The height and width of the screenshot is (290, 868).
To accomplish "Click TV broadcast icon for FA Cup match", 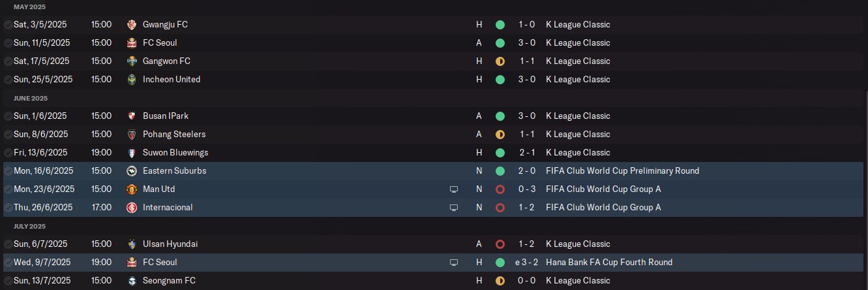I will [454, 263].
